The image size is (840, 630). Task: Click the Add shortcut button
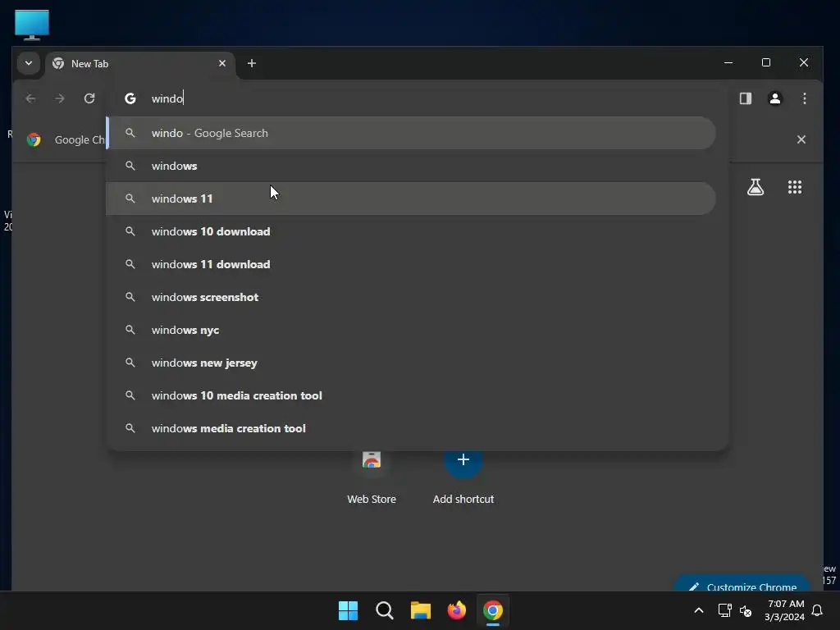point(463,477)
